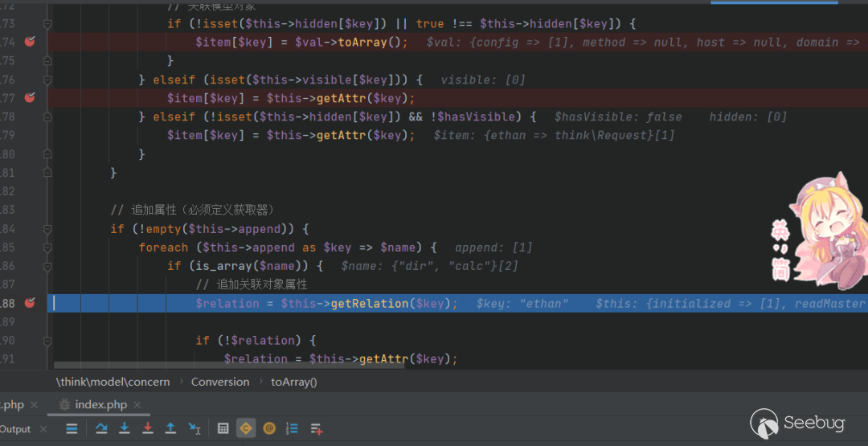
Task: Click the Run to Cursor icon
Action: click(x=194, y=428)
